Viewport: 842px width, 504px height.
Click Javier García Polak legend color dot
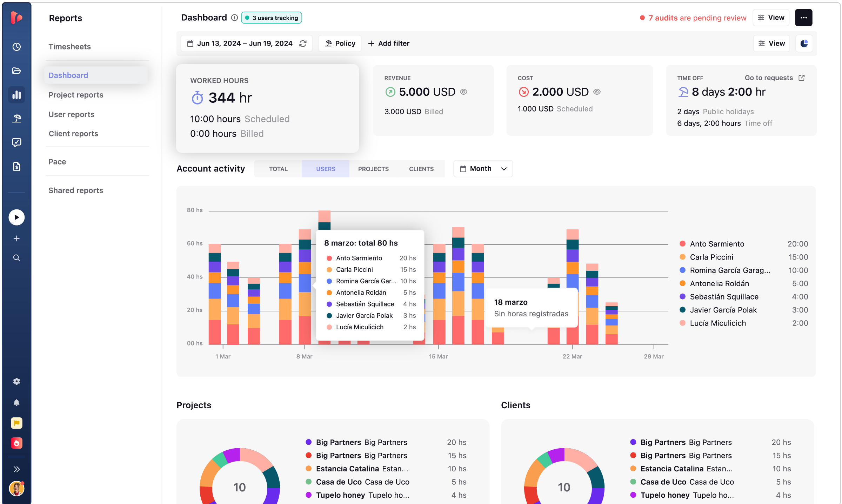[x=683, y=310]
